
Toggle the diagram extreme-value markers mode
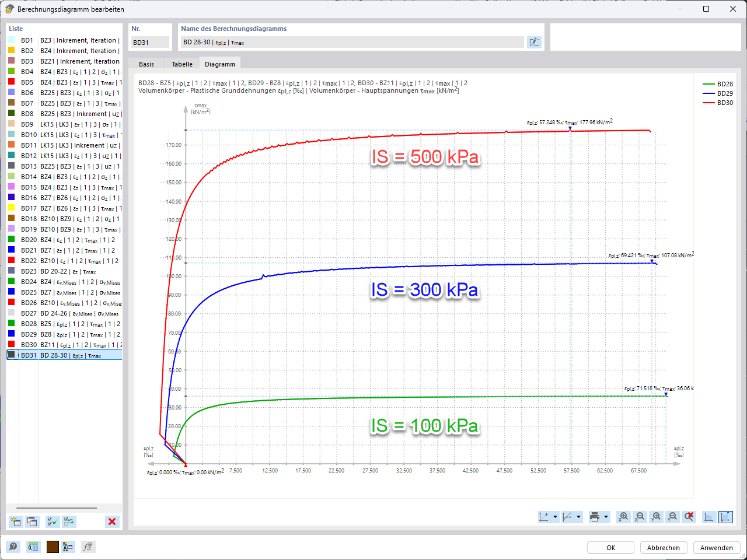coord(725,517)
